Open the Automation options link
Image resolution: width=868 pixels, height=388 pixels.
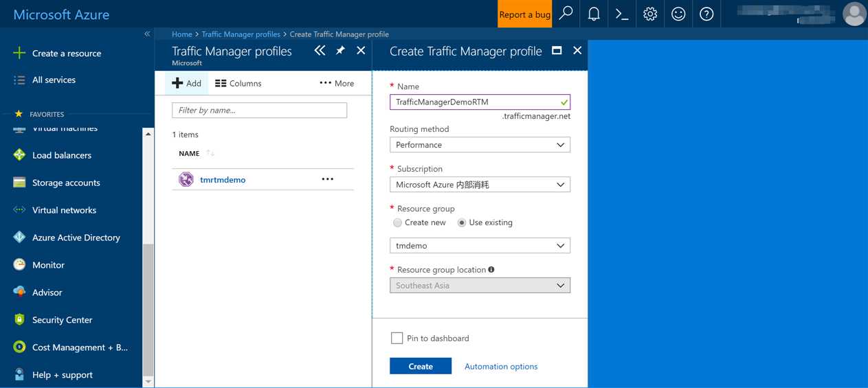click(501, 366)
